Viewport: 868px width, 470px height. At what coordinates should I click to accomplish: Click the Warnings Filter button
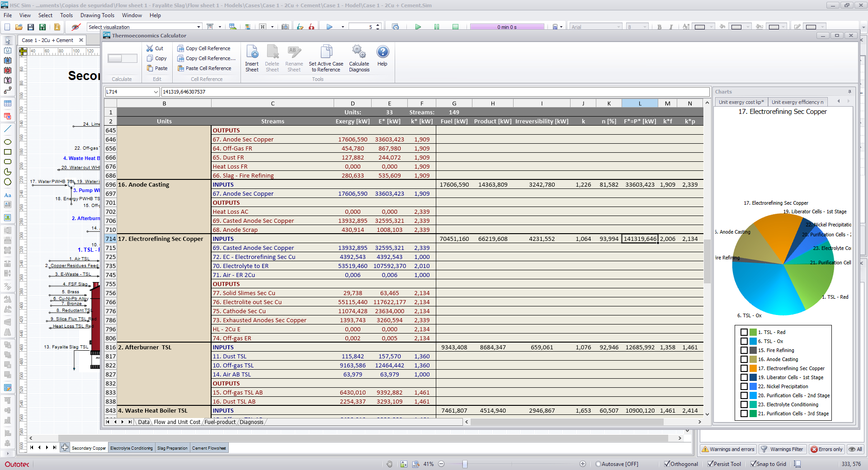782,449
